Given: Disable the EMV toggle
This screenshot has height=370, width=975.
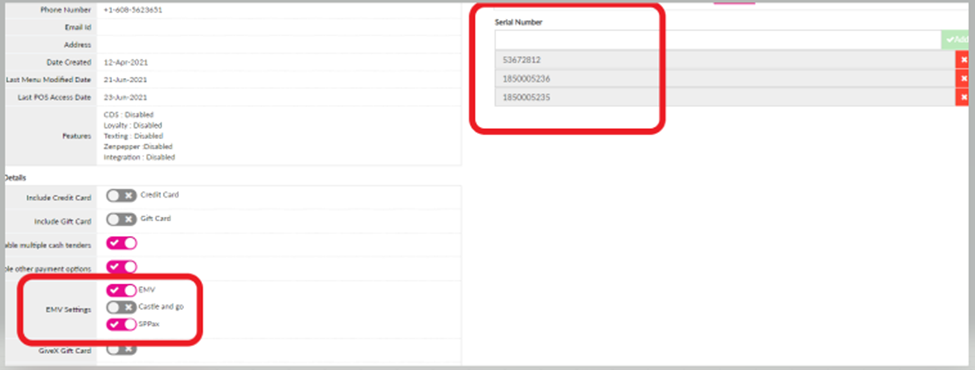Looking at the screenshot, I should (x=121, y=290).
